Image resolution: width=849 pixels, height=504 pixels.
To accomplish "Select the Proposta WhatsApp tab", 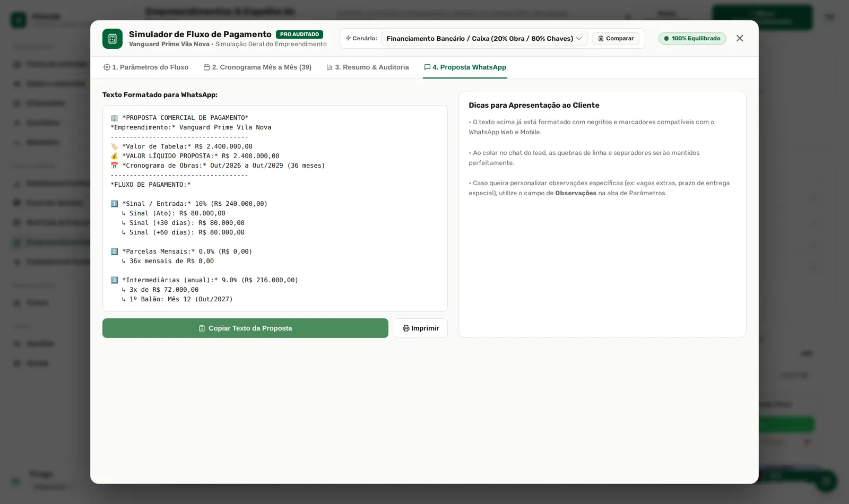I will [465, 67].
